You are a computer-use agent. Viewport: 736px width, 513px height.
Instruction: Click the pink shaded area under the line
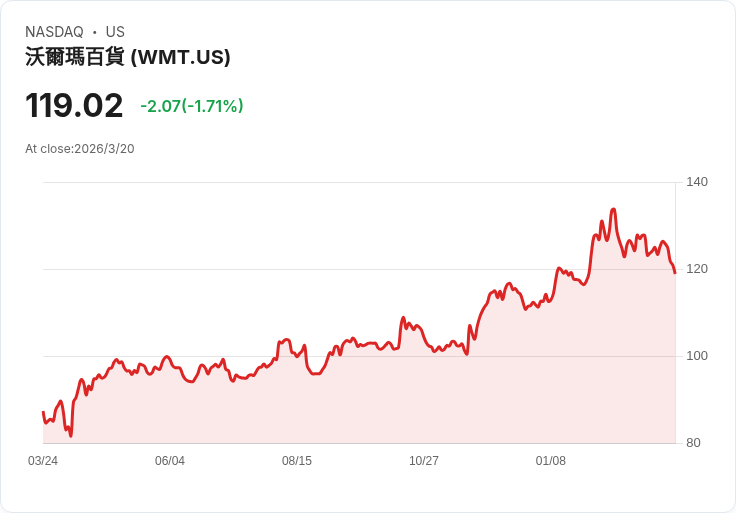(x=400, y=400)
